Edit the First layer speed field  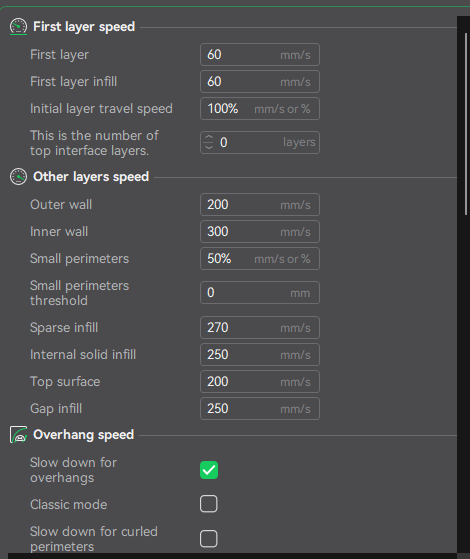pyautogui.click(x=260, y=55)
